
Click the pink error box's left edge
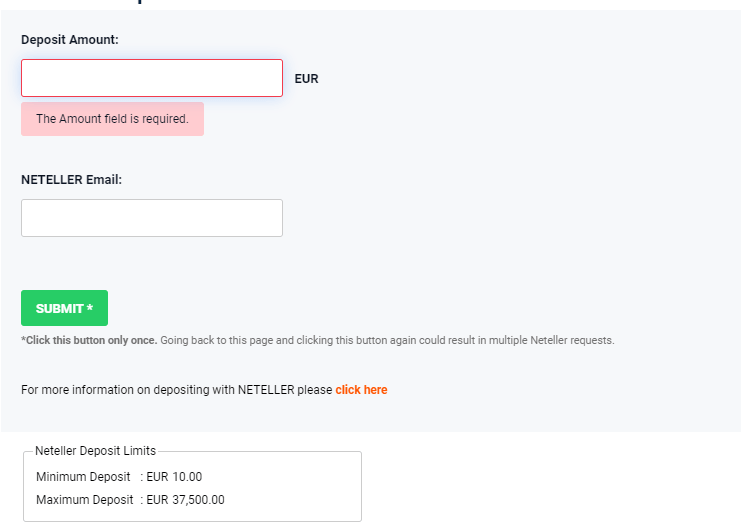coord(25,119)
